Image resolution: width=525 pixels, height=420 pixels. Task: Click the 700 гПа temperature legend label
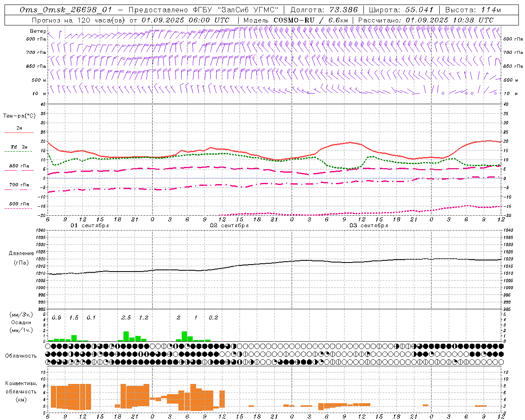tap(19, 185)
